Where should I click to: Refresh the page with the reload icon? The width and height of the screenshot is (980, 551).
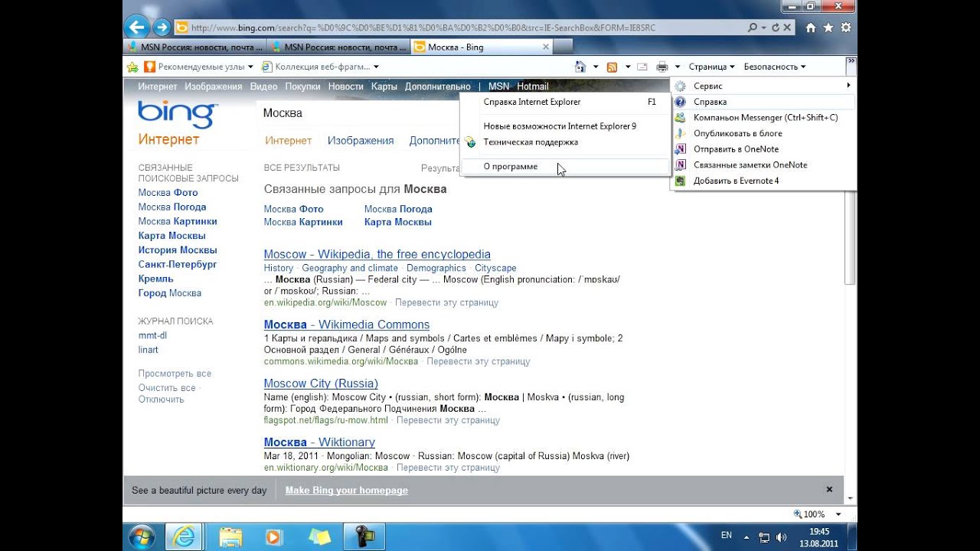coord(776,28)
